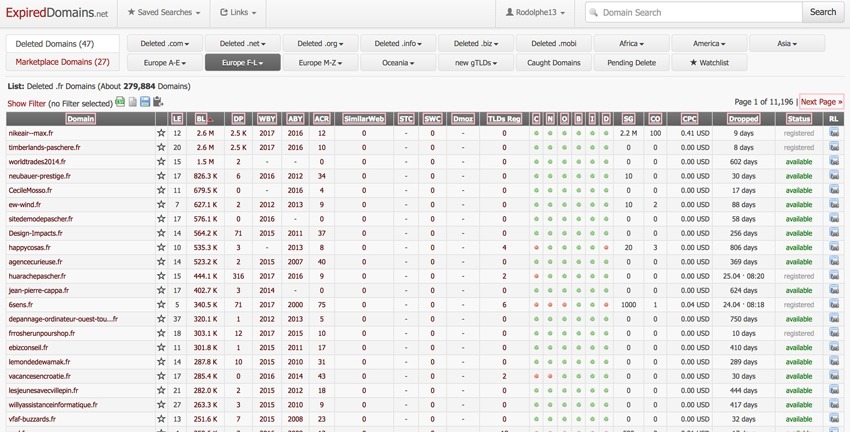Viewport: 850px width, 432px height.
Task: Expand the Europe F-L dropdown
Action: tap(243, 62)
